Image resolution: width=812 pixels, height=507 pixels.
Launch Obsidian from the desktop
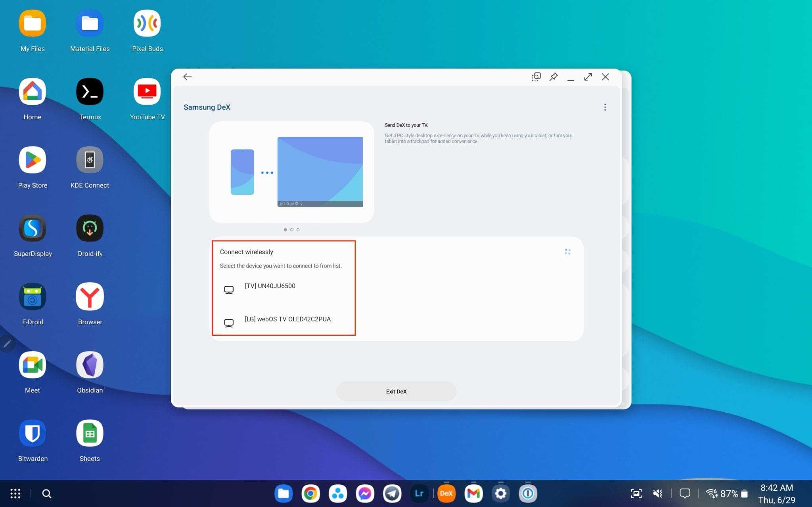point(90,364)
